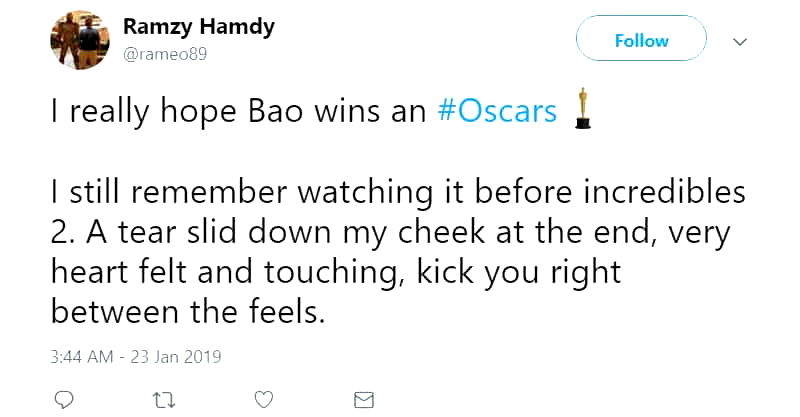Open the @rameo89 handle link
800x417 pixels.
click(x=164, y=53)
